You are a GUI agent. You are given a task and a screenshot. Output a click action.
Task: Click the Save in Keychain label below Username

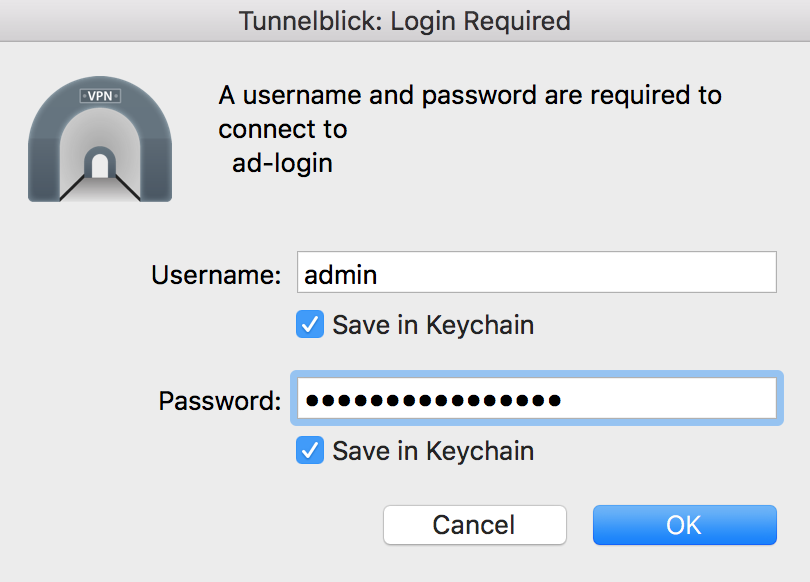(433, 325)
